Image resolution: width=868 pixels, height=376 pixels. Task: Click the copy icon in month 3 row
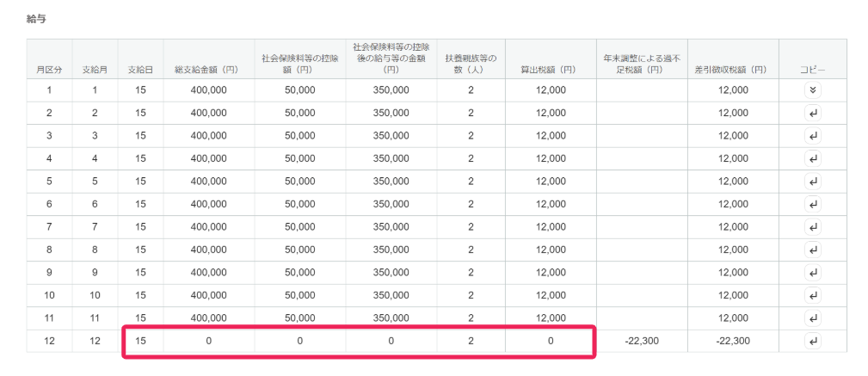[813, 136]
